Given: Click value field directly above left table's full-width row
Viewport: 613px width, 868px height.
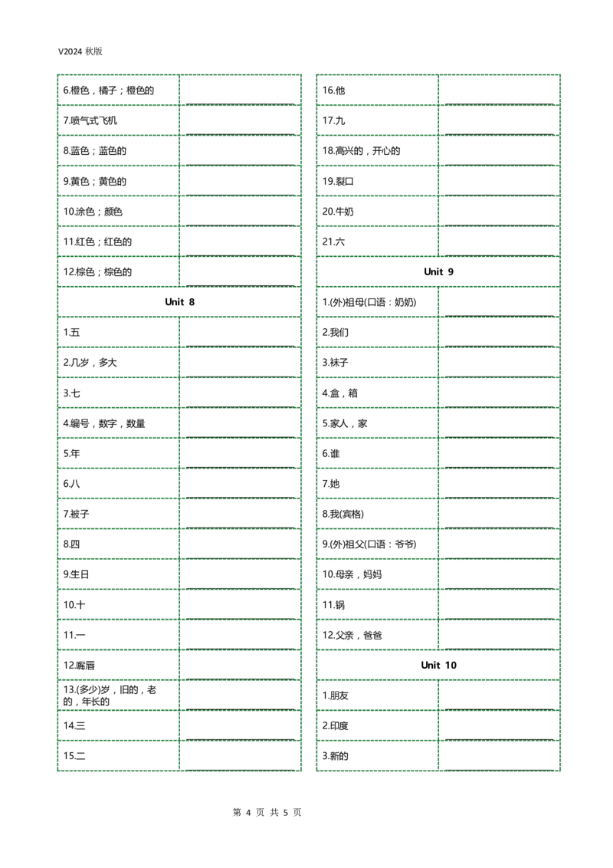Looking at the screenshot, I should pos(239,270).
